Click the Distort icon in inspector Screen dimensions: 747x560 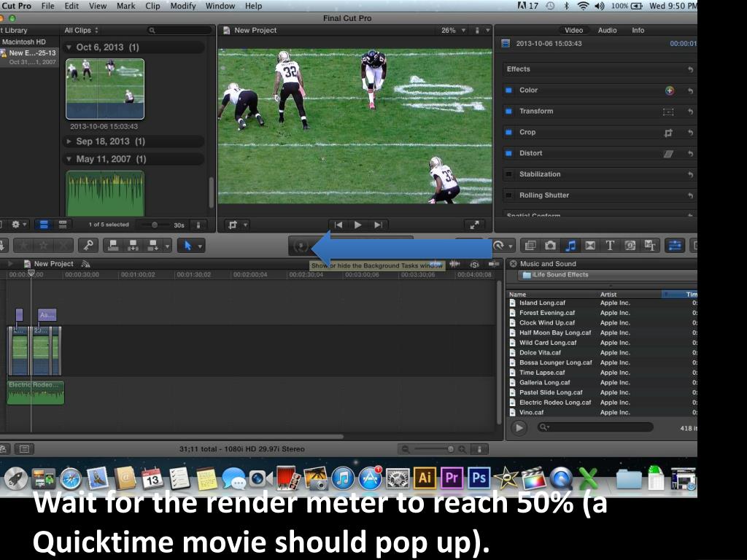coord(668,154)
